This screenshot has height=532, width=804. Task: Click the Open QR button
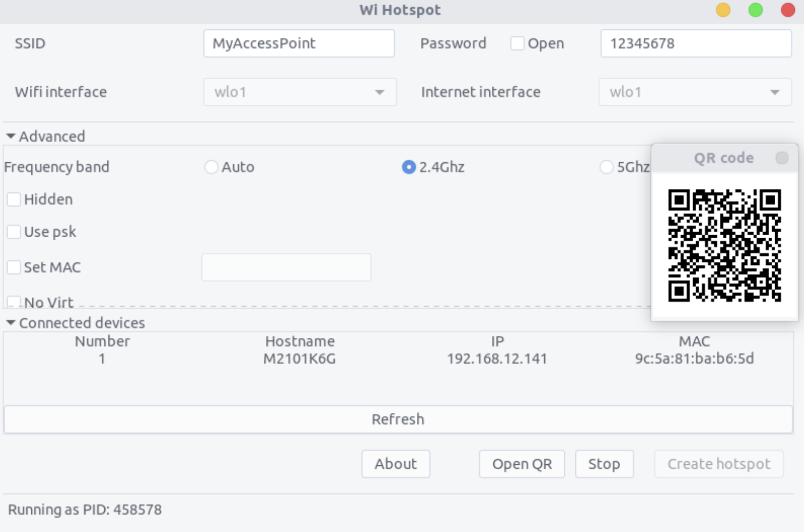coord(522,464)
